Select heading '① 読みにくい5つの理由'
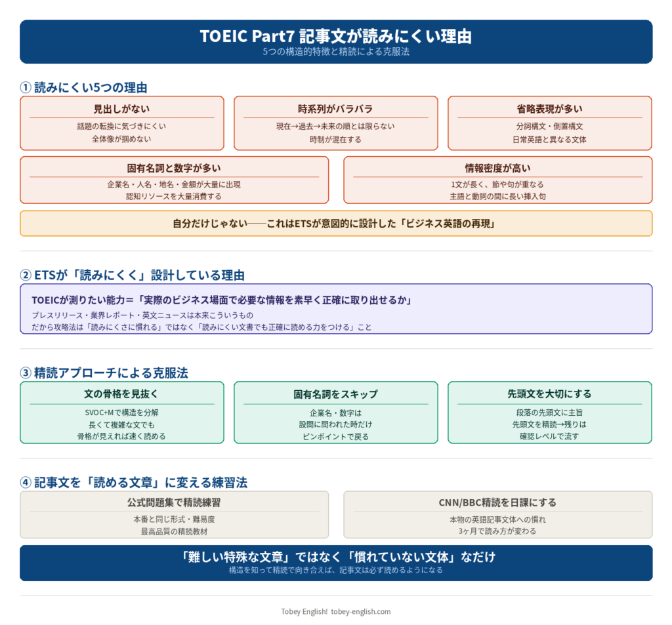The width and height of the screenshot is (672, 625). [x=83, y=88]
